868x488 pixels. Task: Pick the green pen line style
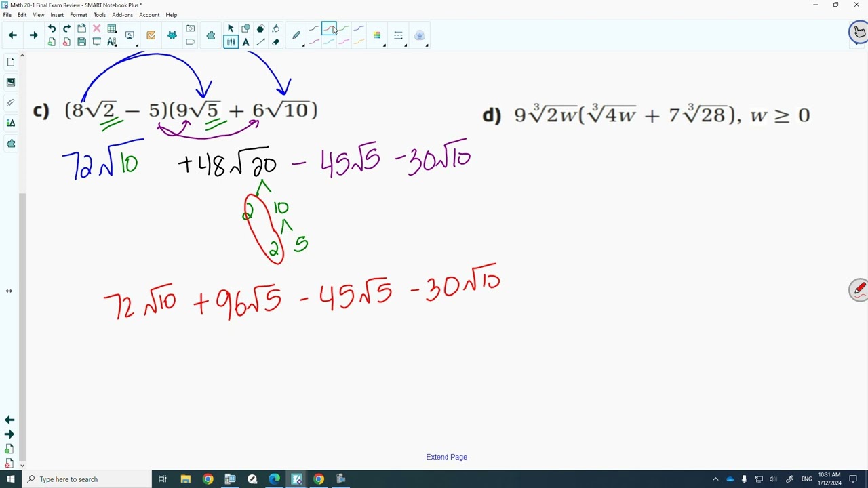(x=344, y=28)
